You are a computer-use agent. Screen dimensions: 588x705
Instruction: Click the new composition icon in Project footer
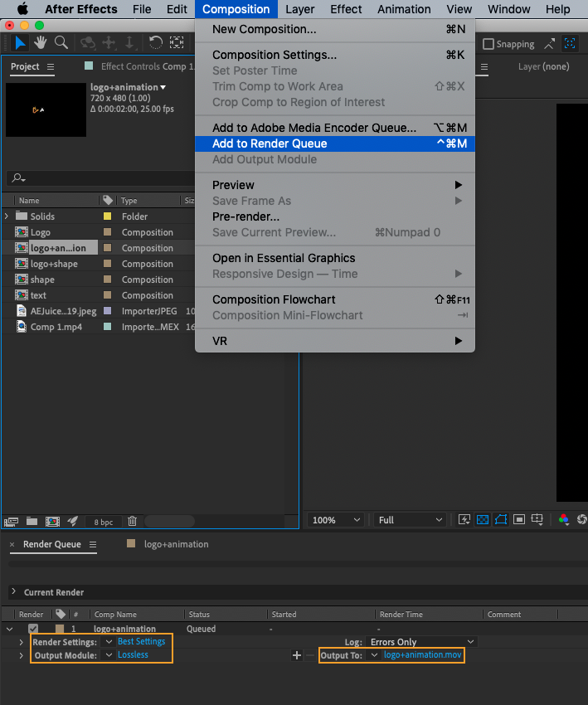point(51,521)
